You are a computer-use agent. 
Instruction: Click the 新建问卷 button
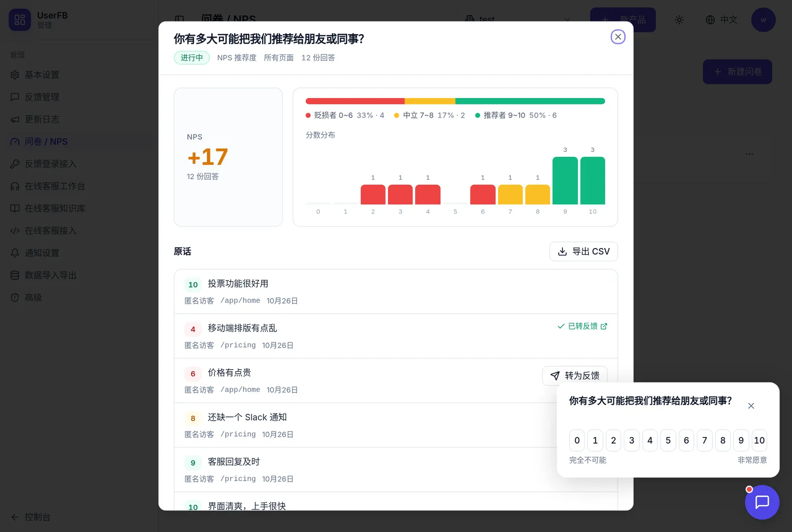(x=738, y=72)
